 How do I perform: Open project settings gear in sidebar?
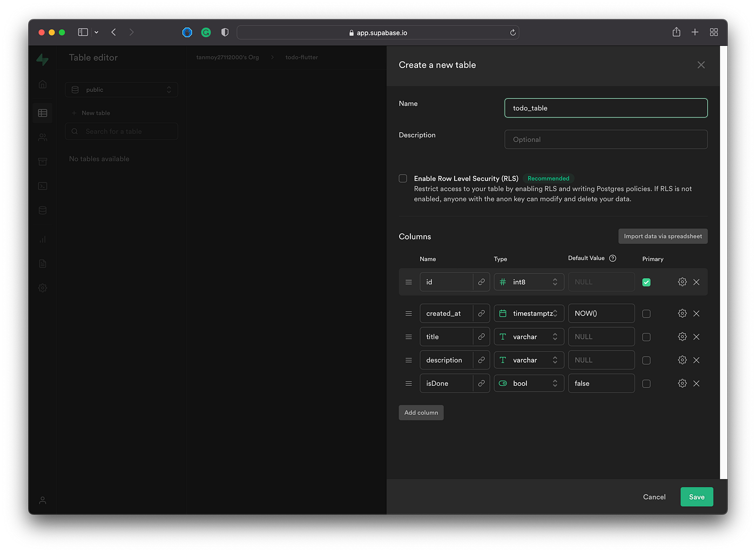point(43,288)
